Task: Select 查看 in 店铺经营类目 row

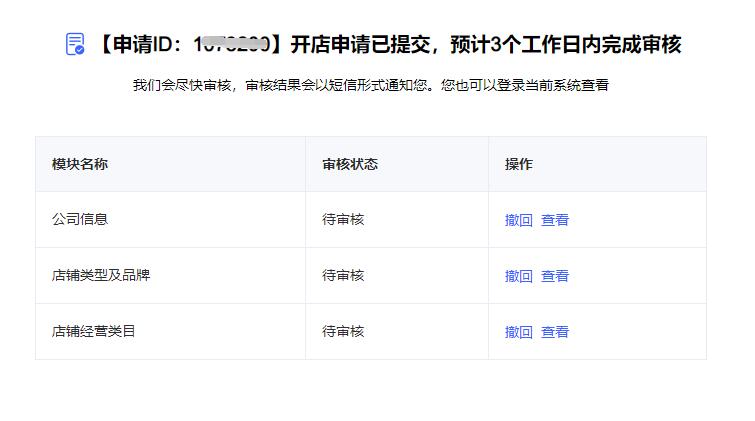Action: click(x=555, y=332)
